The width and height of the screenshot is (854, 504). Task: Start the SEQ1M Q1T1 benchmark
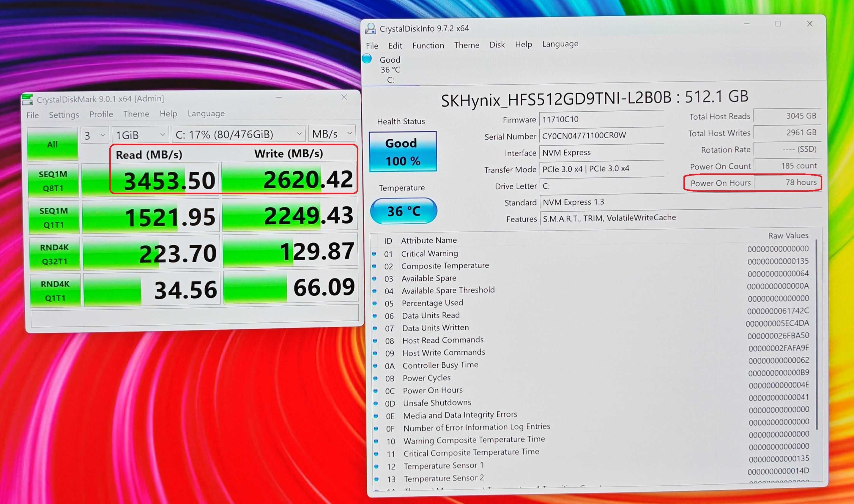(x=54, y=218)
